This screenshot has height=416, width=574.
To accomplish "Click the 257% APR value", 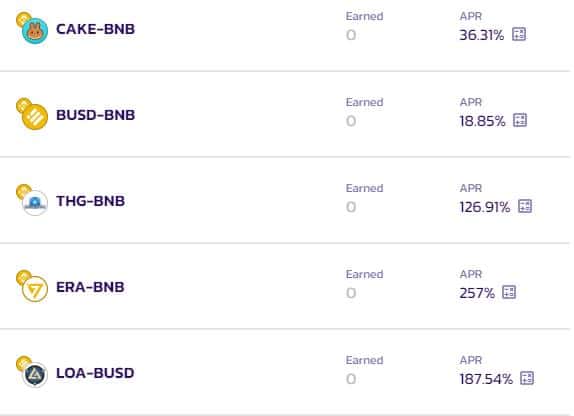I will tap(477, 293).
